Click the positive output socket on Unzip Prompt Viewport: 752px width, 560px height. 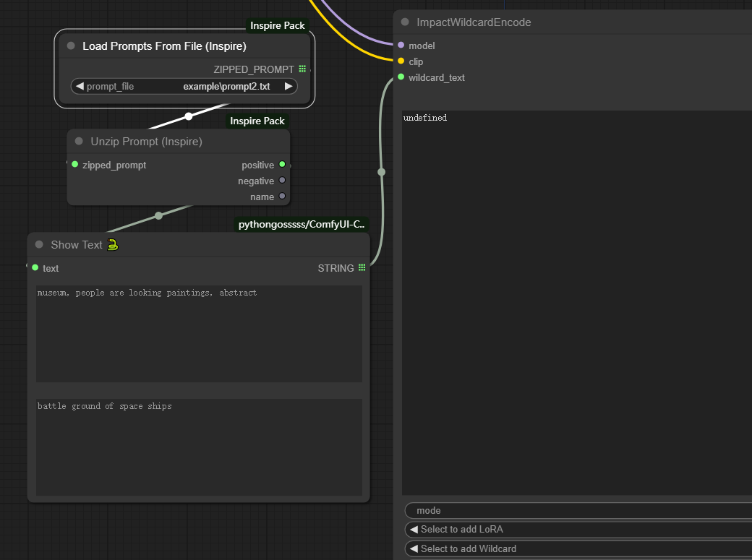click(283, 164)
